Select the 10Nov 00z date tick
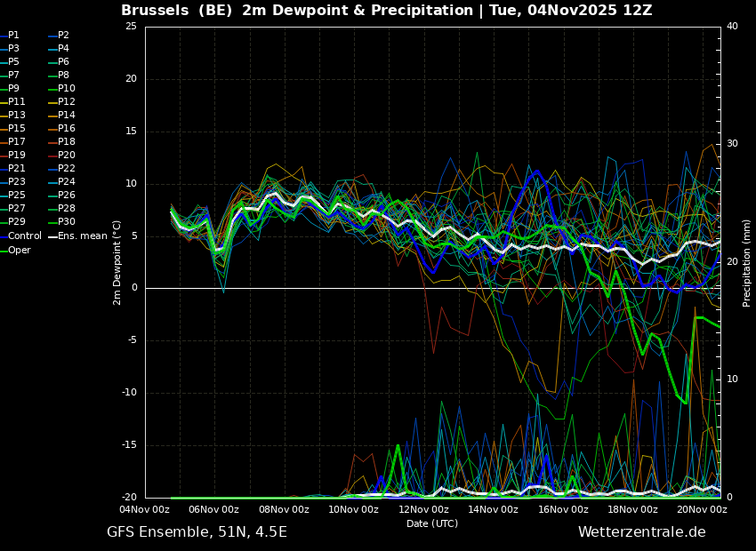756x551 pixels. 354,510
